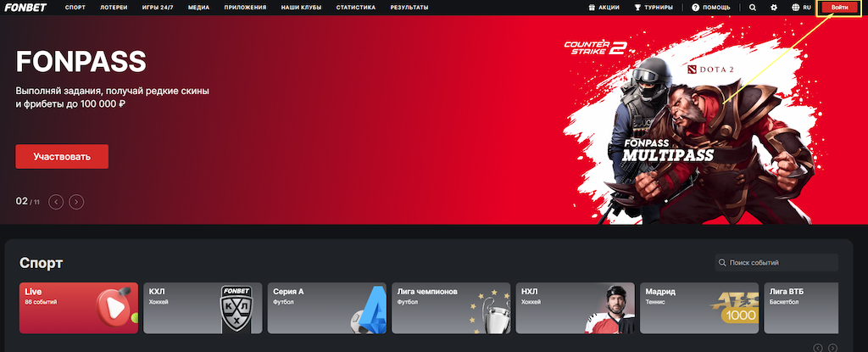Screen dimensions: 868x352
Task: Open the Медиа menu
Action: [198, 7]
